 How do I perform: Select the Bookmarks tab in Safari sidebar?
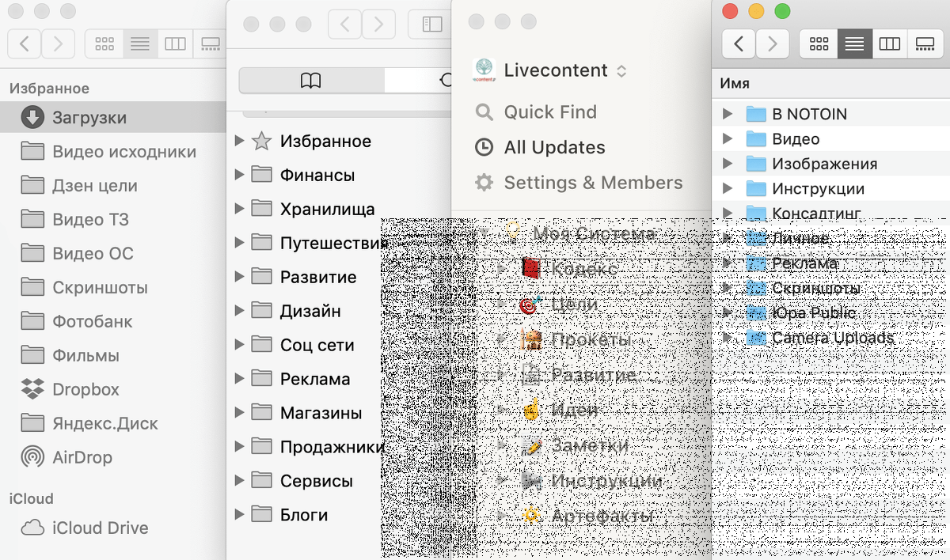coord(311,80)
